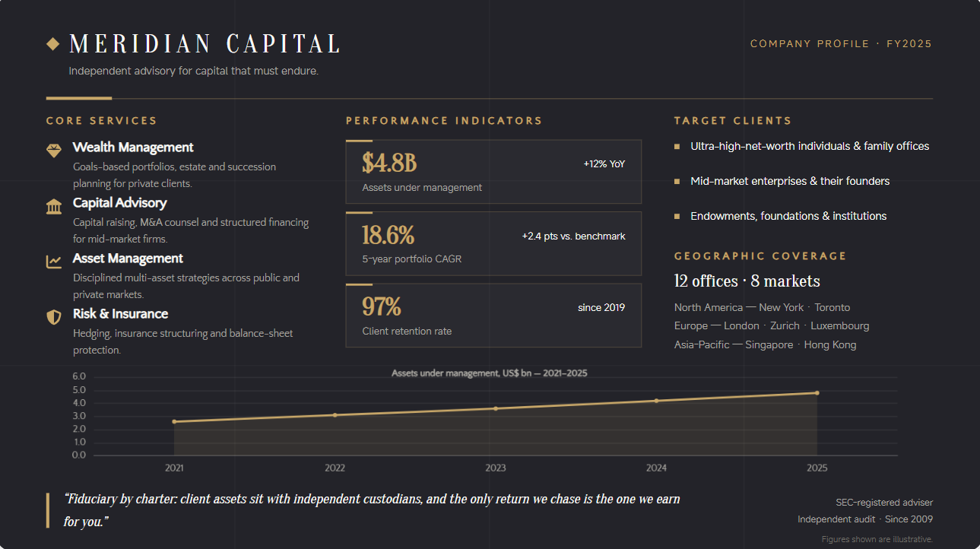Click the 18.6% portfolio CAGR figure
This screenshot has height=549, width=980.
(389, 235)
